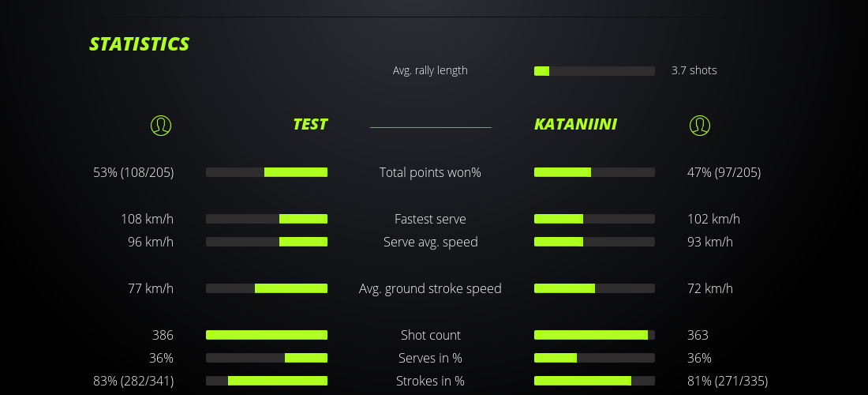Click TEST's Total points won bar
868x395 pixels.
point(267,172)
